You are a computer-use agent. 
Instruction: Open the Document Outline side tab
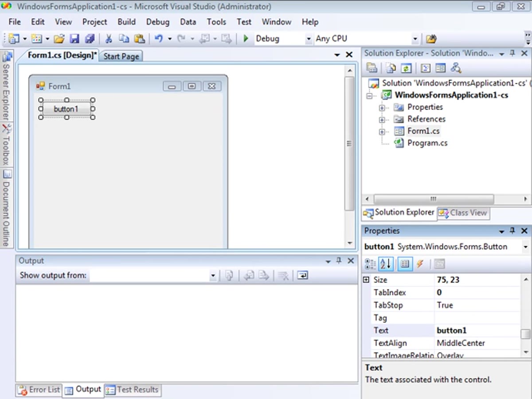point(6,207)
